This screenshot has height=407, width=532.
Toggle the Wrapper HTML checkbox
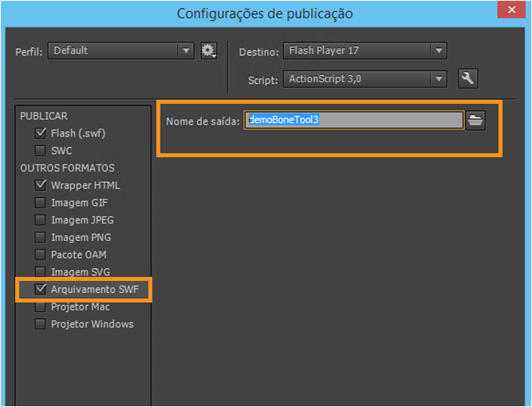pos(41,185)
